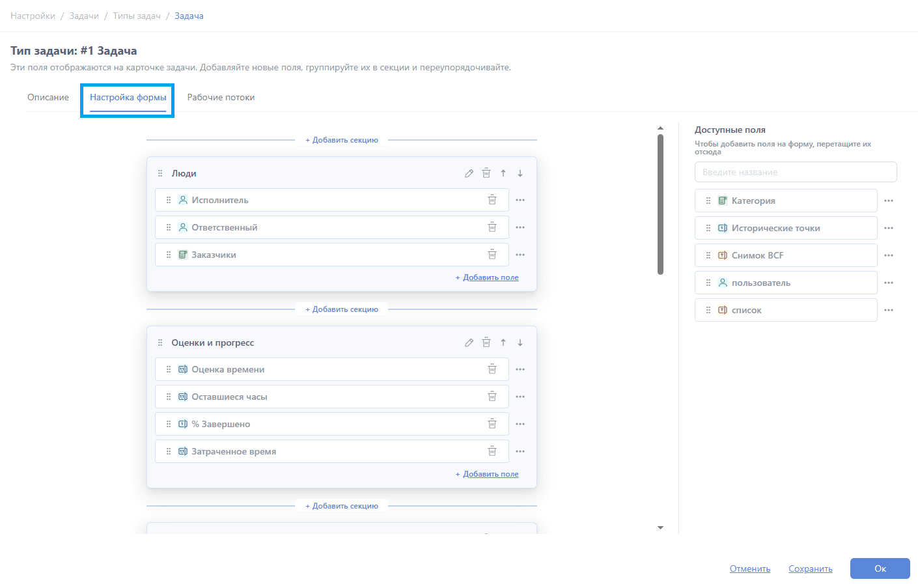Open options menu for % Завершено field
The width and height of the screenshot is (918, 588).
520,424
